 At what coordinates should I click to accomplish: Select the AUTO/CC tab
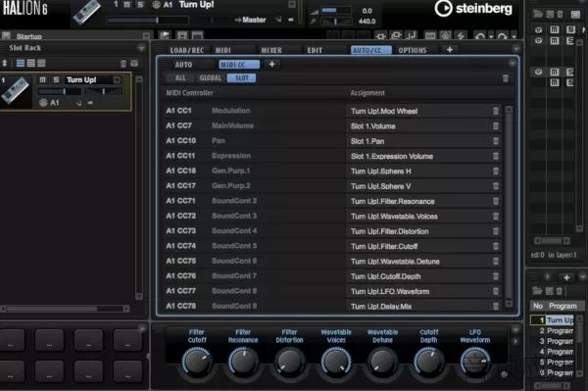click(x=370, y=50)
